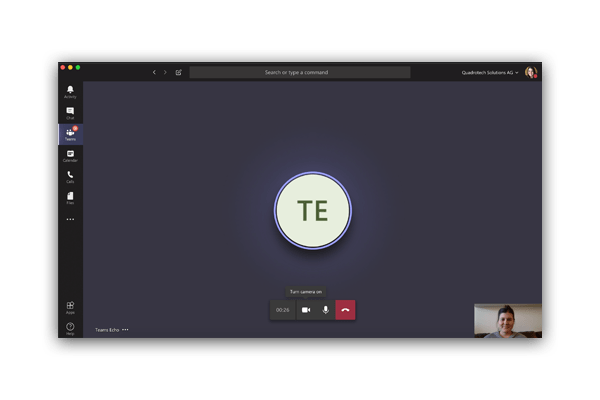The height and width of the screenshot is (400, 600).
Task: Turn camera on in call controls
Action: click(306, 310)
